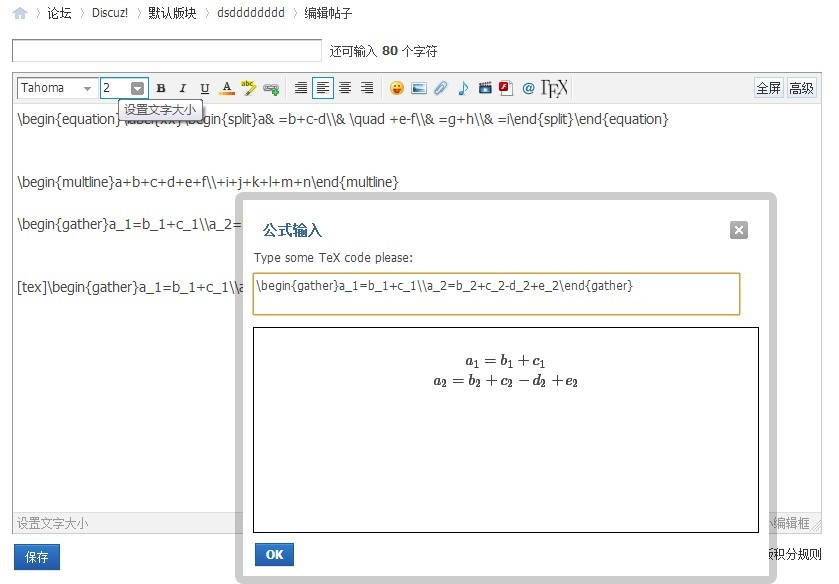Select left alignment icon
Viewport: 839px width, 584px height.
[x=323, y=88]
